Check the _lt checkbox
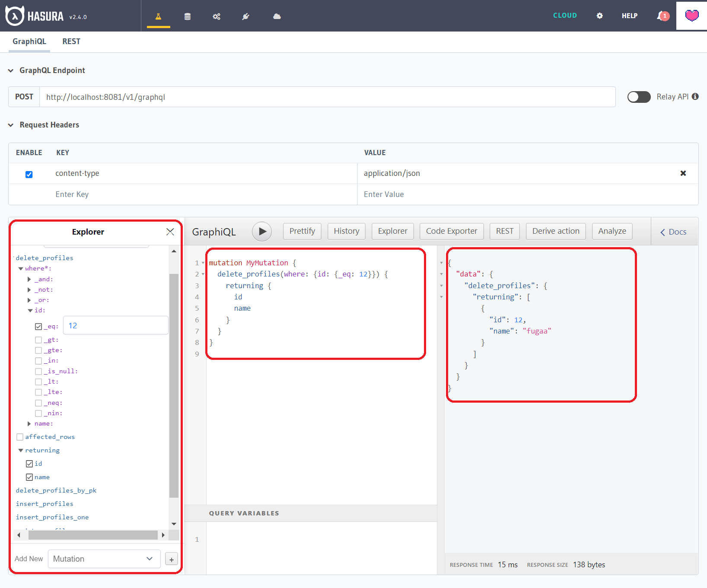 [38, 382]
